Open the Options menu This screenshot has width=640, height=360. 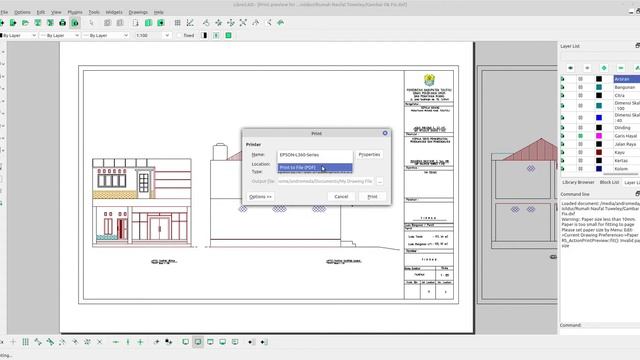[22, 12]
